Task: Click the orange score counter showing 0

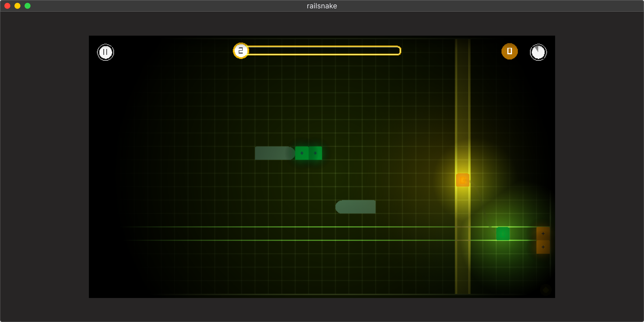Action: [x=509, y=51]
